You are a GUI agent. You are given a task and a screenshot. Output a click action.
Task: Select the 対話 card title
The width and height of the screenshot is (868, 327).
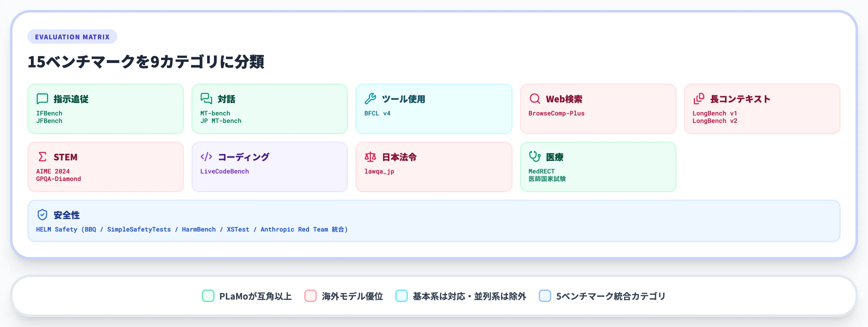[226, 99]
